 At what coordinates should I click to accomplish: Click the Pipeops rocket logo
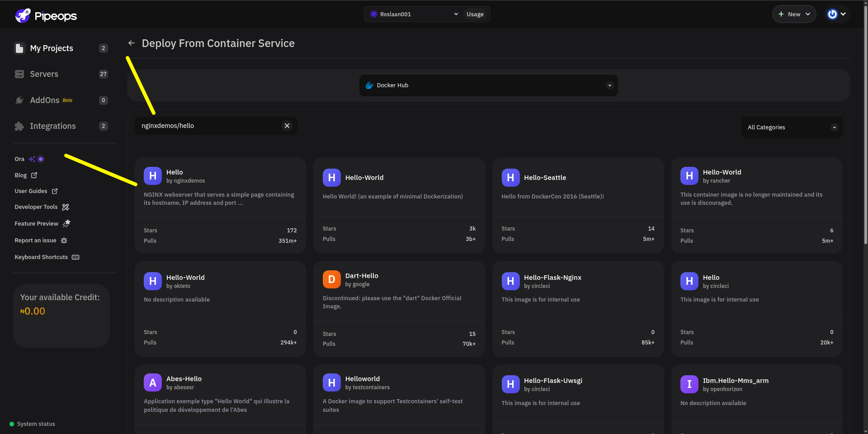point(23,16)
